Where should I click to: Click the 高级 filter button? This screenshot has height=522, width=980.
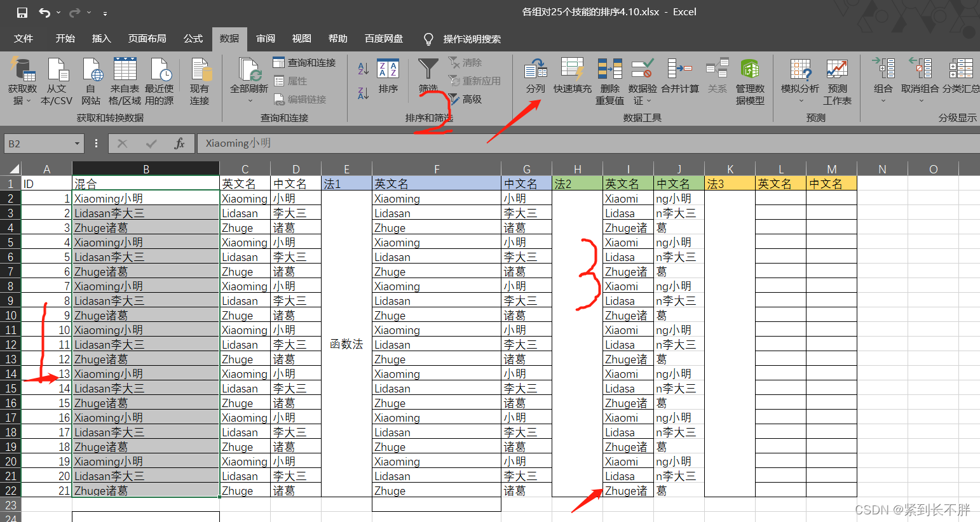point(465,99)
